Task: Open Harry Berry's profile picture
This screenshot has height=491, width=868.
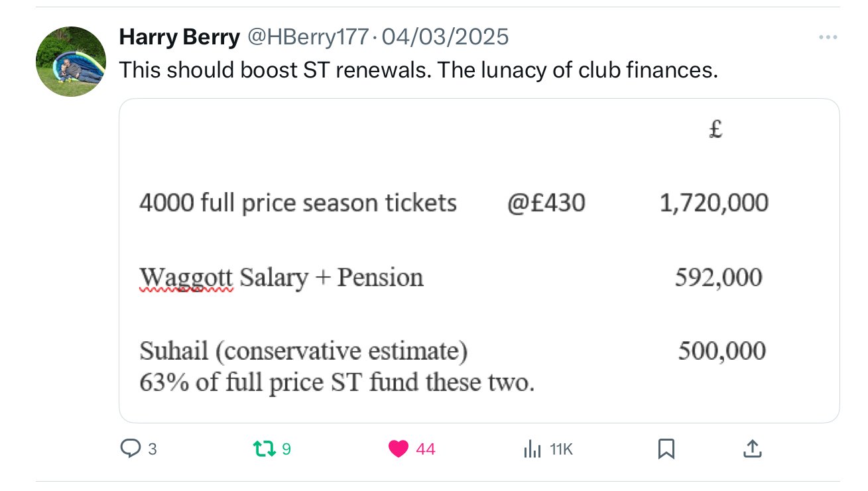Action: pos(71,62)
